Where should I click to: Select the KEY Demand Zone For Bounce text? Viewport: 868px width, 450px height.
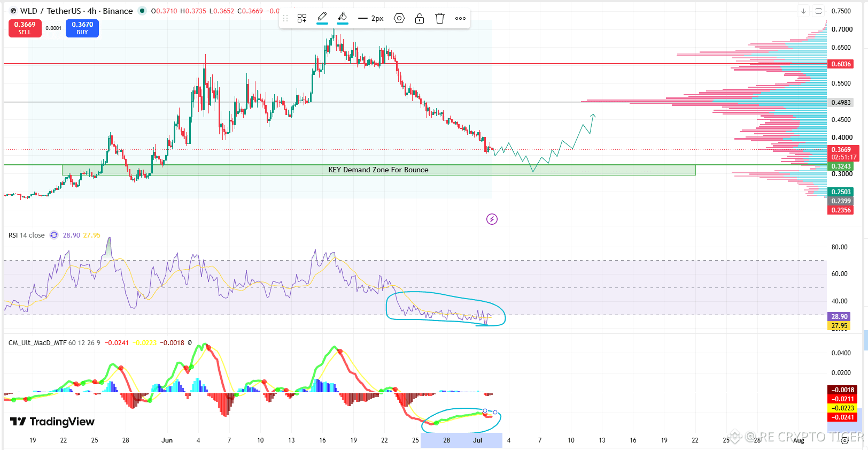pos(378,170)
